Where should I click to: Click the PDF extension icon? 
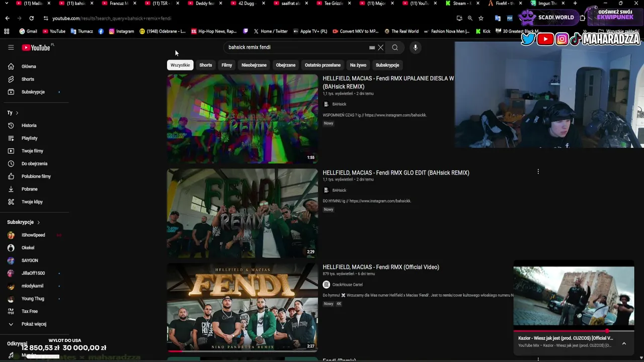pyautogui.click(x=510, y=18)
